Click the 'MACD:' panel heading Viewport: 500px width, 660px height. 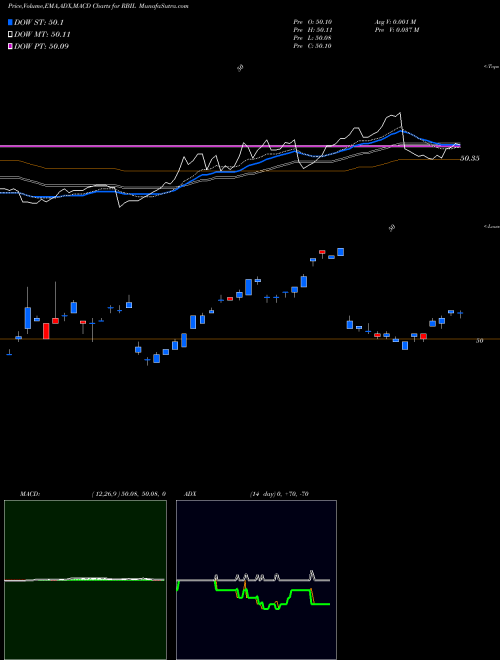(30, 494)
